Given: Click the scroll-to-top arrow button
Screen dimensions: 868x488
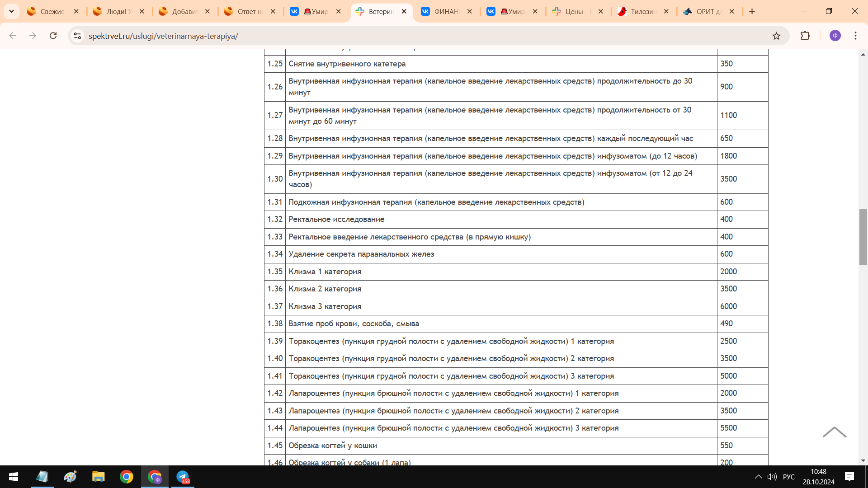Looking at the screenshot, I should click(x=835, y=432).
